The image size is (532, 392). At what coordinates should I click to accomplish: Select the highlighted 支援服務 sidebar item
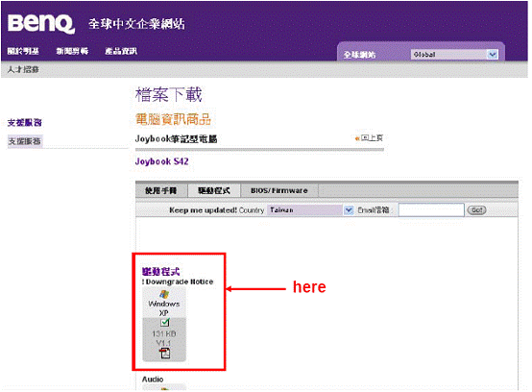(25, 141)
